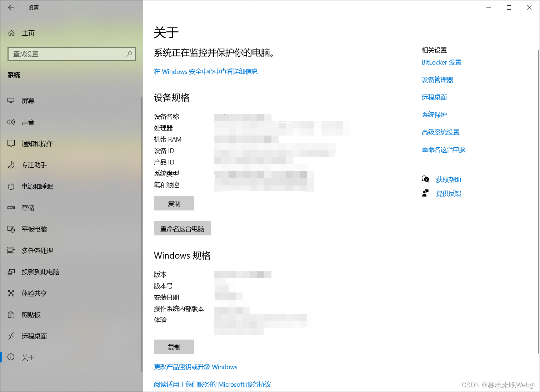The image size is (540, 392).
Task: Open 阅读适用于我们服务的 Microsoft 服务协议 link
Action: tap(212, 385)
